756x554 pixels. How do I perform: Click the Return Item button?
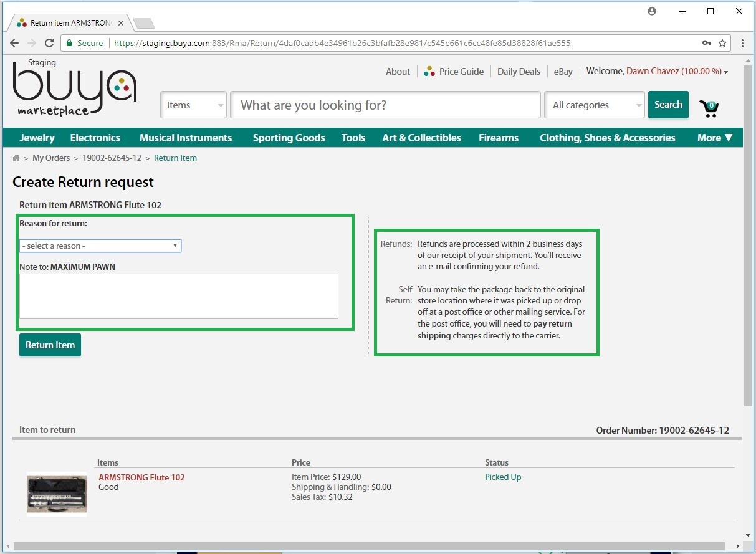click(50, 345)
